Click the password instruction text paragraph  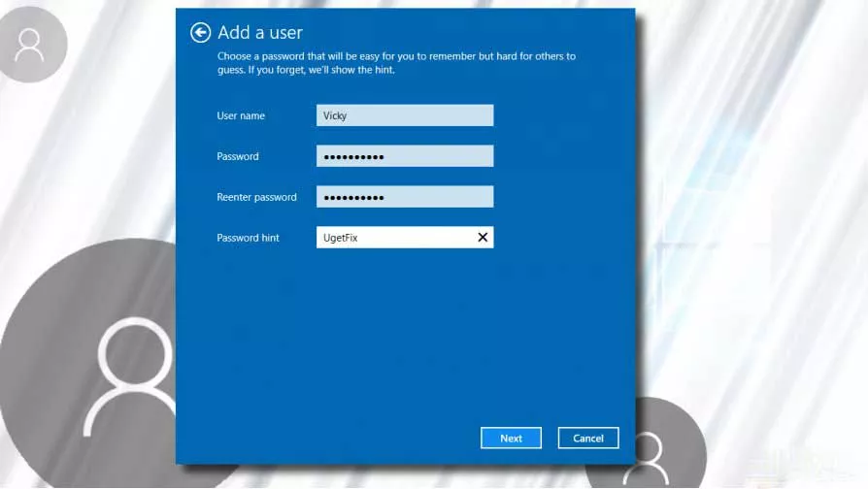point(396,63)
